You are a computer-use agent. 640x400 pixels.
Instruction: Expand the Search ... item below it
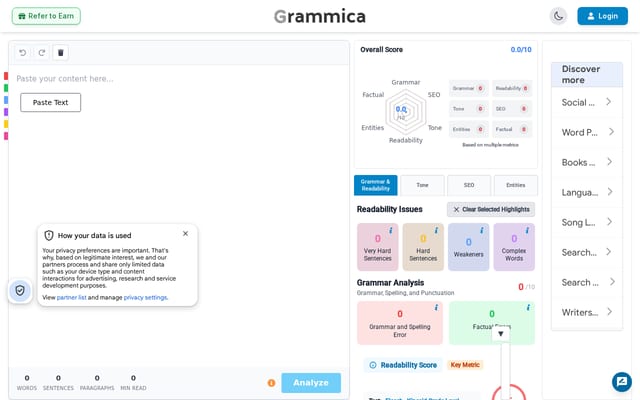click(587, 282)
